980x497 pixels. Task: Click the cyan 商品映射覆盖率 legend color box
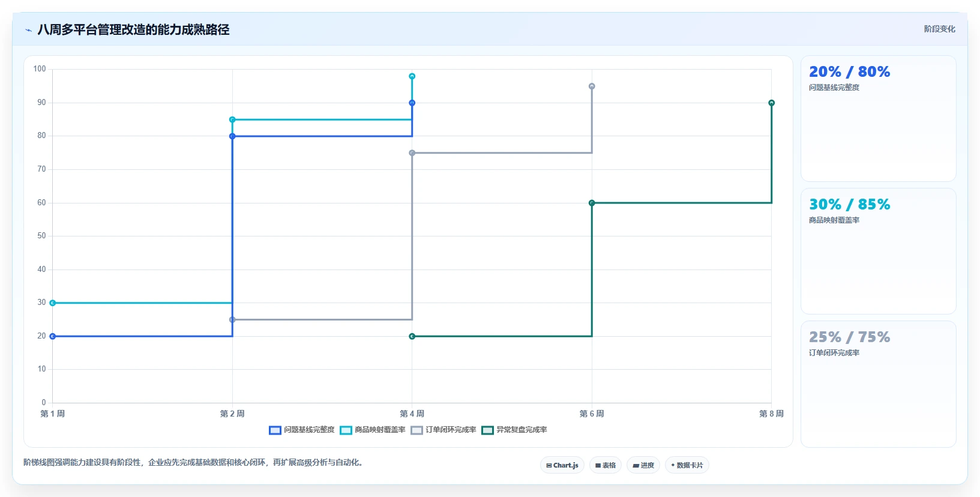click(346, 430)
